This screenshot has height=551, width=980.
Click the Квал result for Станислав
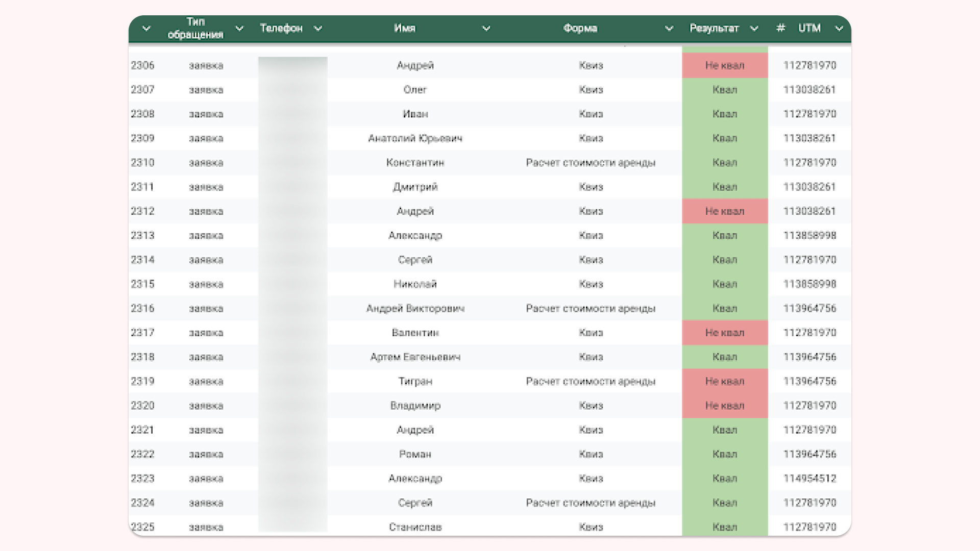point(724,527)
